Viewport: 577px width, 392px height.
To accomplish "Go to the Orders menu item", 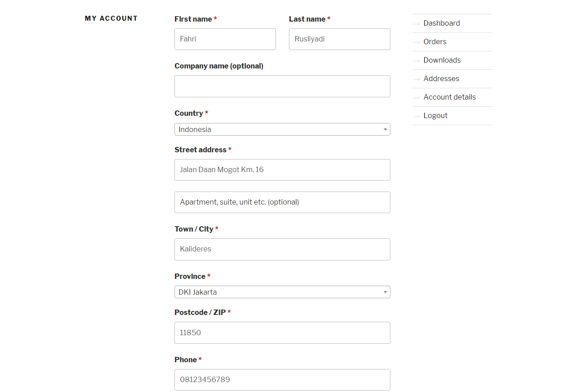I will coord(435,42).
